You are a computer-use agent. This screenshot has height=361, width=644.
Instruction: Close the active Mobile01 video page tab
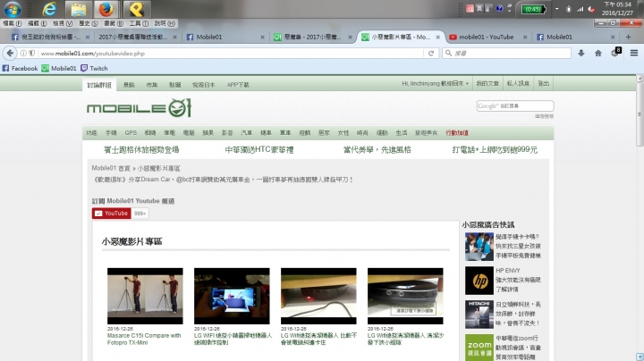pyautogui.click(x=437, y=37)
